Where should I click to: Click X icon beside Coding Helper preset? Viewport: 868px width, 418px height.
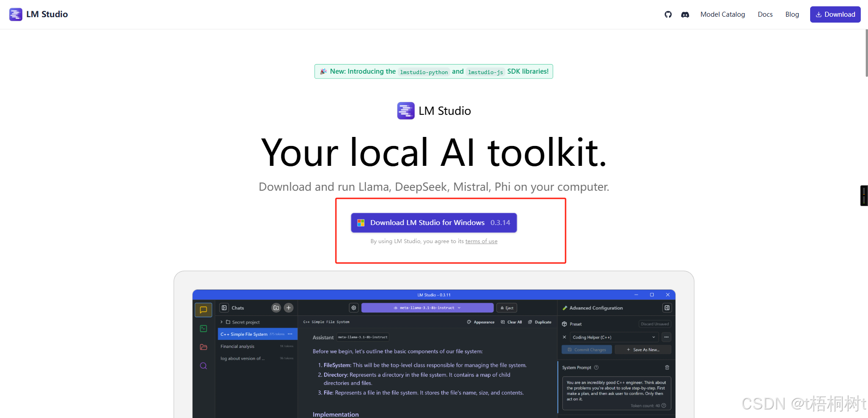(564, 337)
